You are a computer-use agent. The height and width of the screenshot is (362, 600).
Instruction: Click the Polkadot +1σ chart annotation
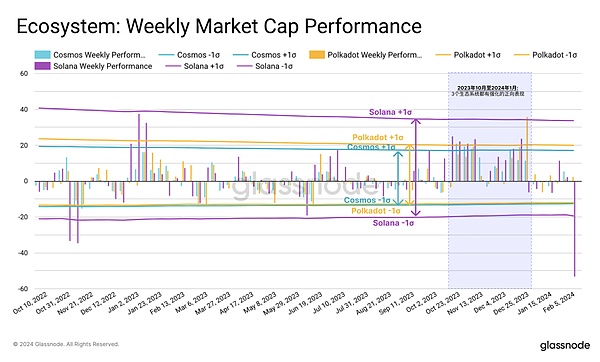(x=378, y=137)
